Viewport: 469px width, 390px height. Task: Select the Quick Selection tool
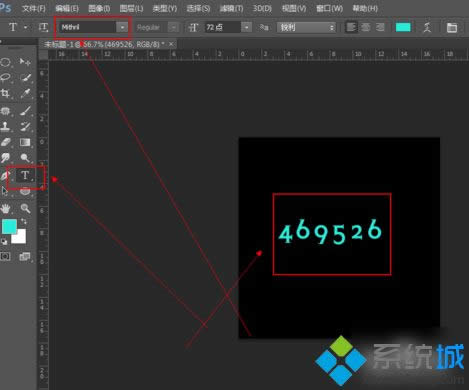(x=25, y=78)
